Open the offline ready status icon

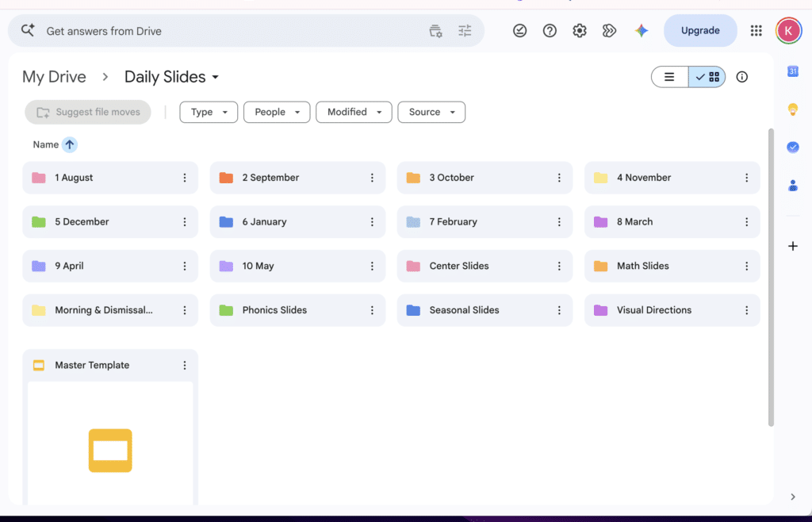click(519, 31)
